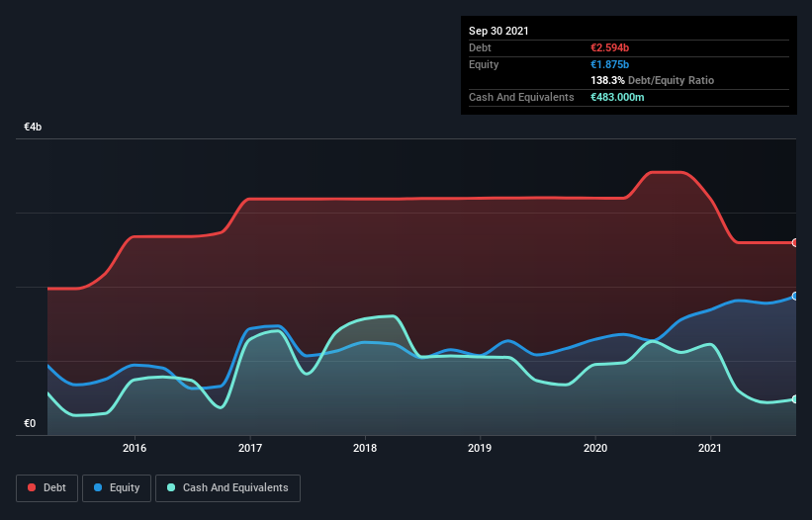Click the Debt label in tooltip
The height and width of the screenshot is (520, 812).
[480, 47]
